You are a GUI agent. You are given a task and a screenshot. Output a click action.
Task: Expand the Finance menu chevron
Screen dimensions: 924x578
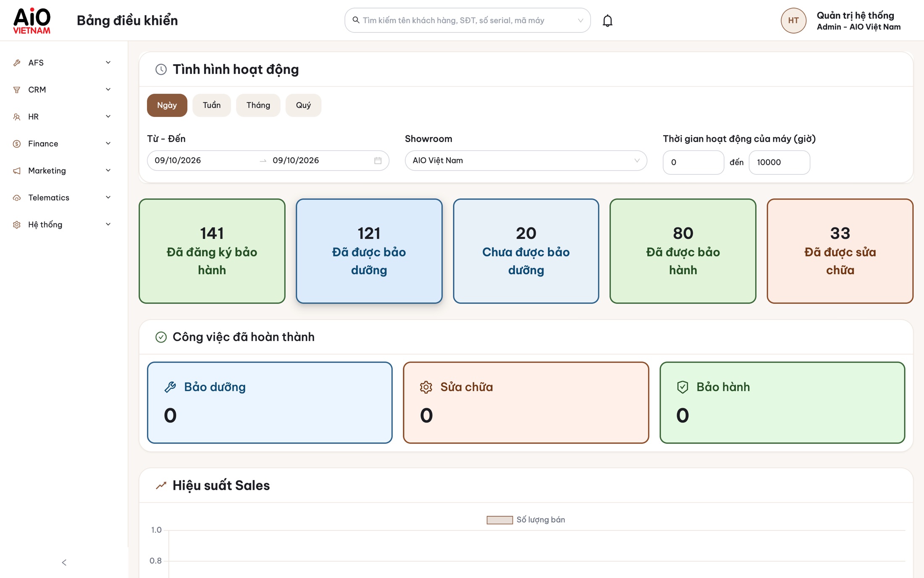pos(108,144)
